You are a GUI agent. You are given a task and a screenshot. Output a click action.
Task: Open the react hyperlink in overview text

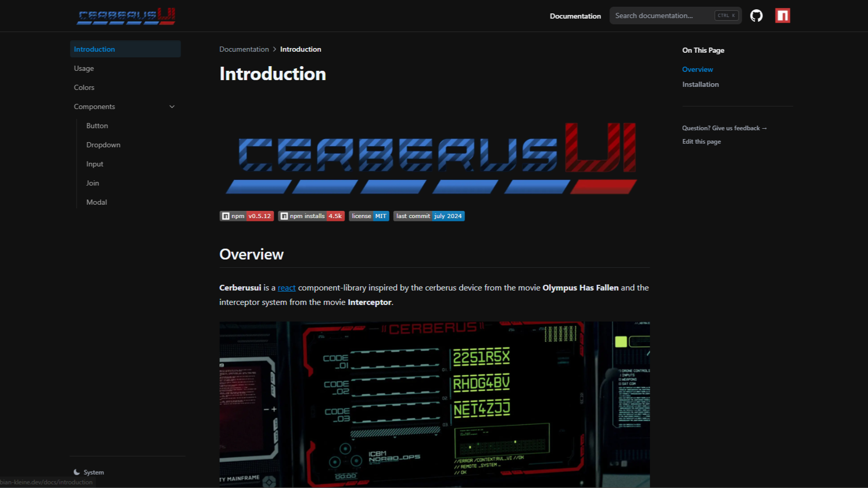[x=287, y=287]
